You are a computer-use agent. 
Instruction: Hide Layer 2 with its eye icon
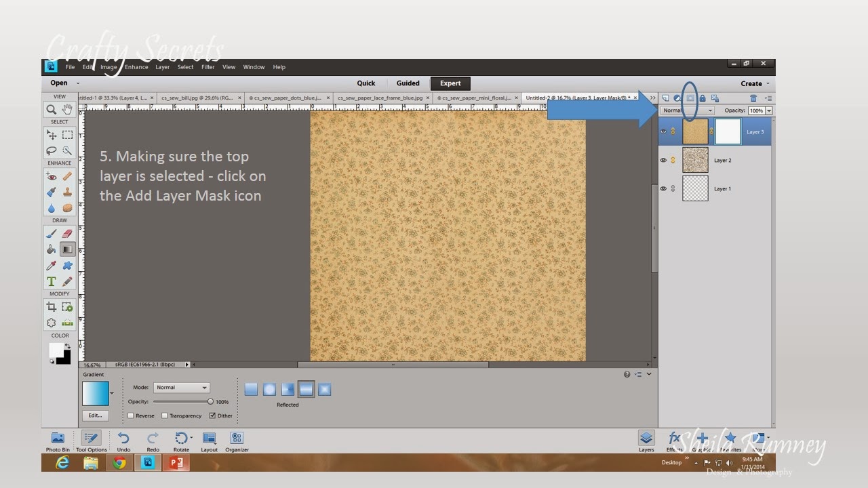664,160
